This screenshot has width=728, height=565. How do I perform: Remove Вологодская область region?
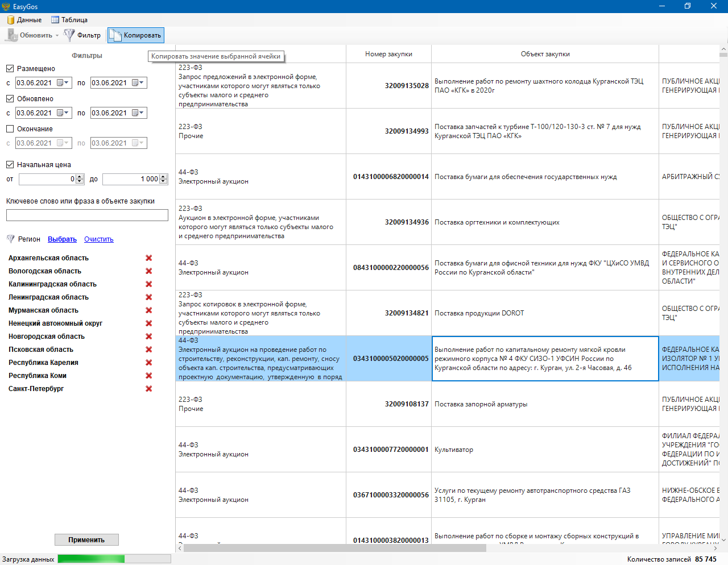(149, 271)
